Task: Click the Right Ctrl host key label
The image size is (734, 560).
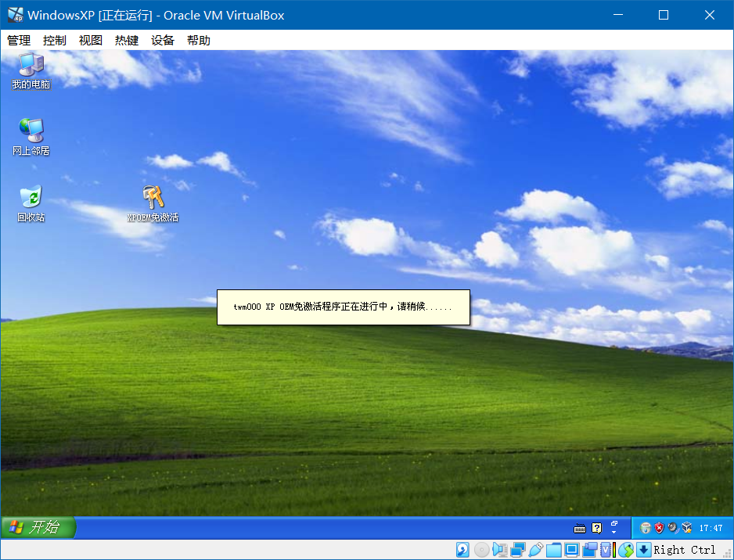Action: [685, 550]
